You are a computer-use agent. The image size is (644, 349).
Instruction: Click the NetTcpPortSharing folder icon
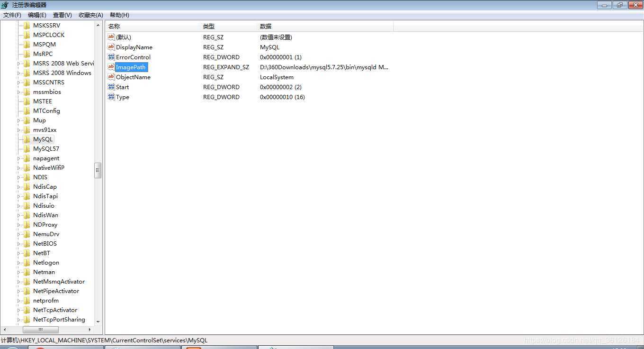pyautogui.click(x=27, y=320)
